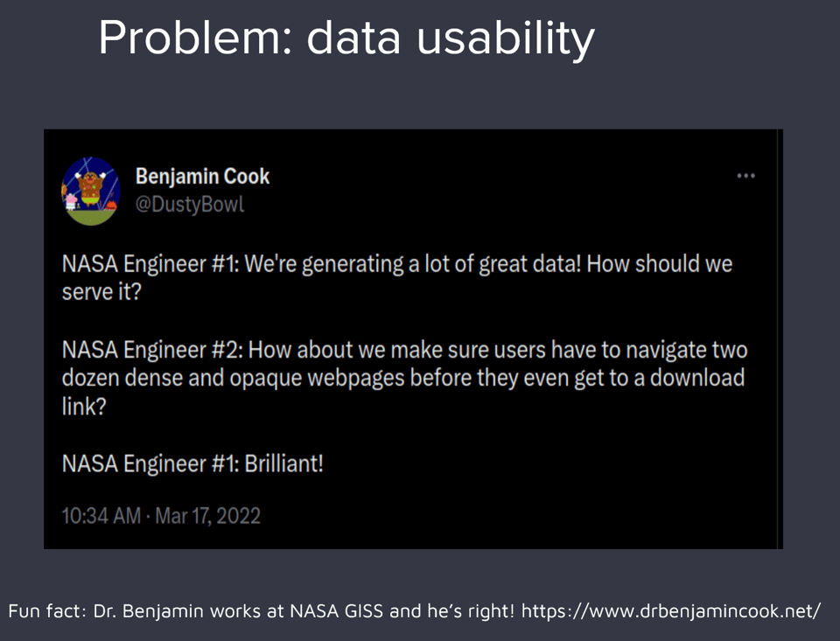
Task: Click the NASA Engineer #2 line of the tweet
Action: coord(404,351)
